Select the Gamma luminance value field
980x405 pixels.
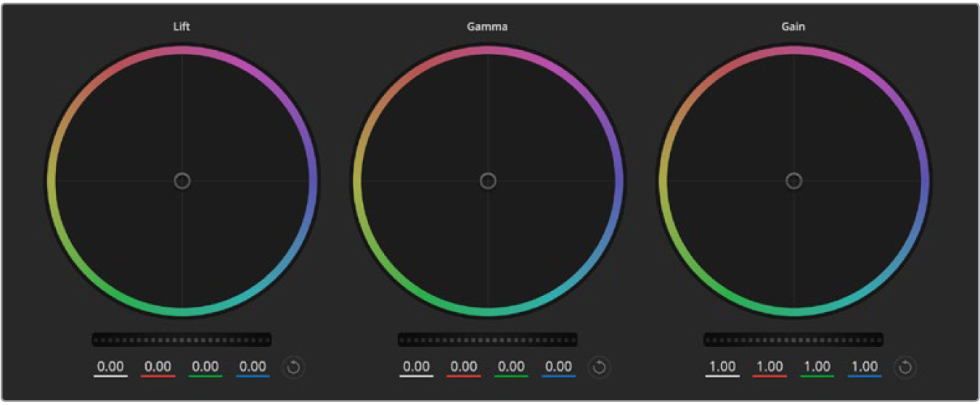click(417, 367)
